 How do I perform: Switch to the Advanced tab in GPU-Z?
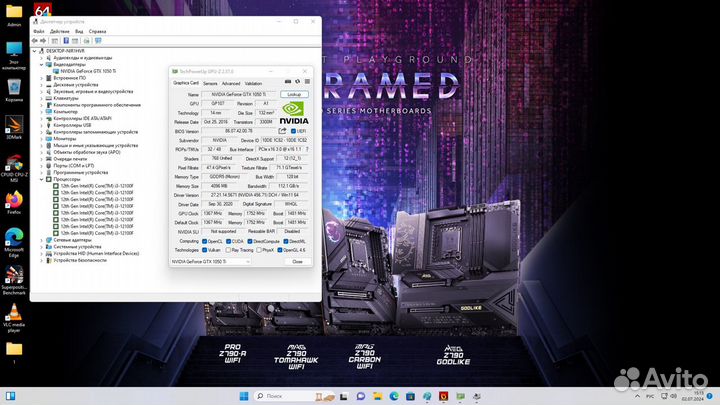pyautogui.click(x=231, y=83)
